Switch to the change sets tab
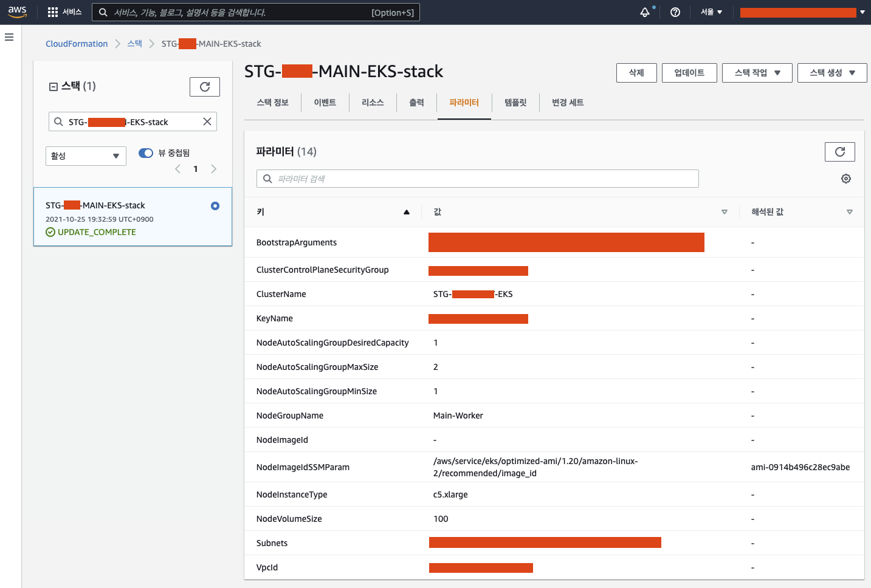The image size is (871, 588). point(568,103)
